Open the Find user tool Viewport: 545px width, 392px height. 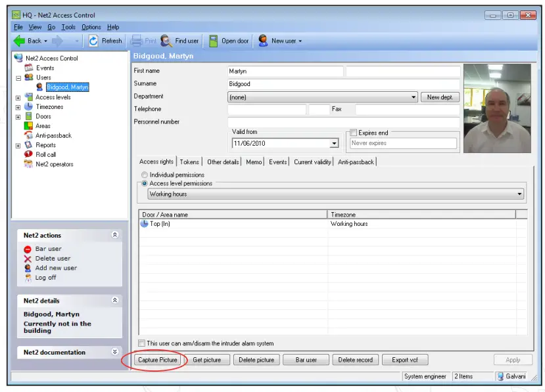point(179,40)
